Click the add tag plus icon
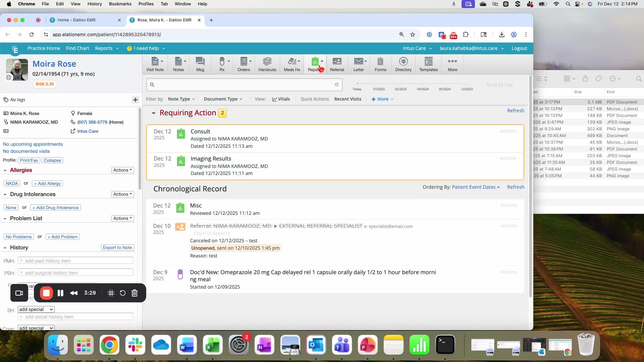The height and width of the screenshot is (362, 644). pos(135,100)
